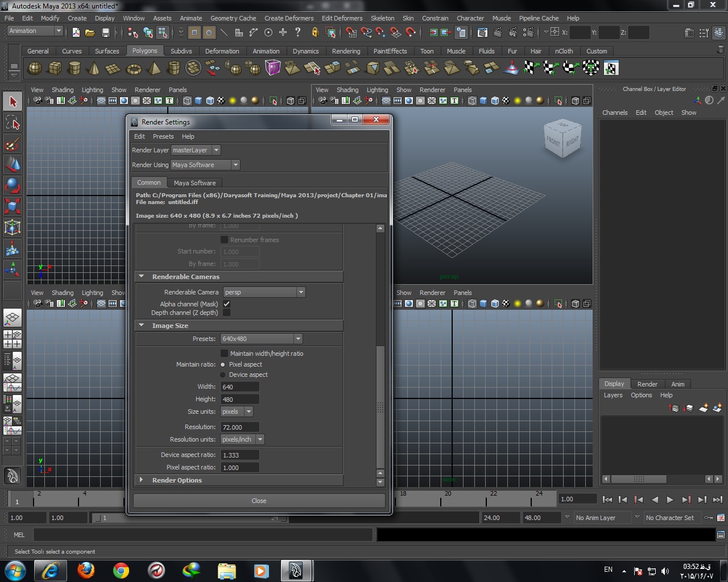Screen dimensions: 728x582
Task: Click the Resolution 72.000 field
Action: tap(240, 427)
